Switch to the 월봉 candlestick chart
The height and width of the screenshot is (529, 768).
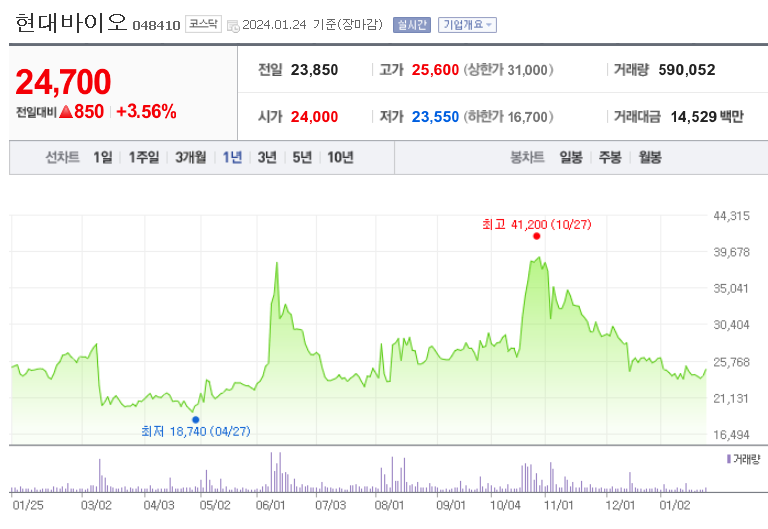[x=650, y=157]
